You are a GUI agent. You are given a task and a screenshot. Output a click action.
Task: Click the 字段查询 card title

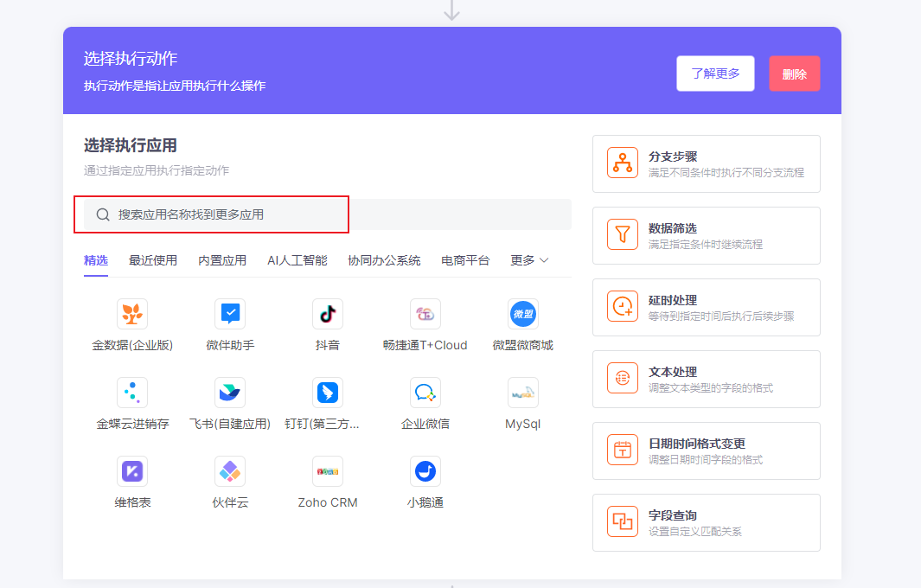673,515
